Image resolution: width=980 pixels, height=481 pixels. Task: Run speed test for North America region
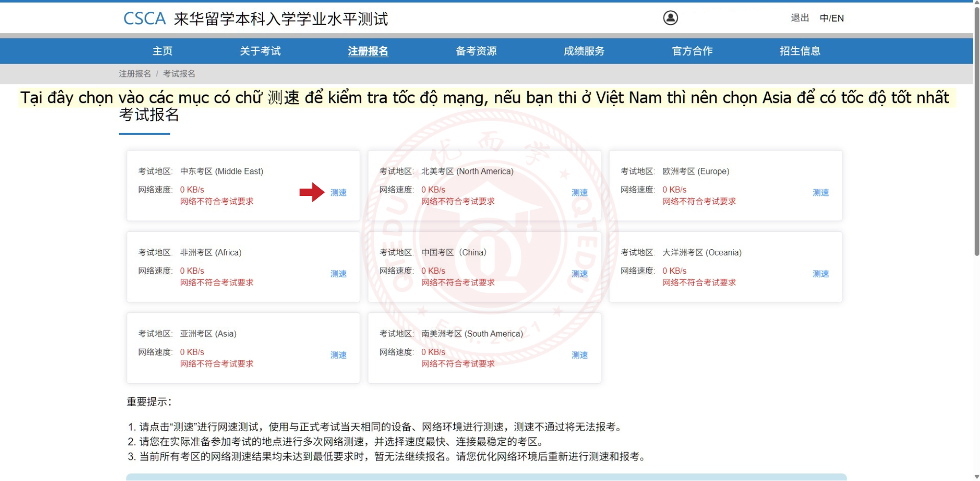pos(579,192)
